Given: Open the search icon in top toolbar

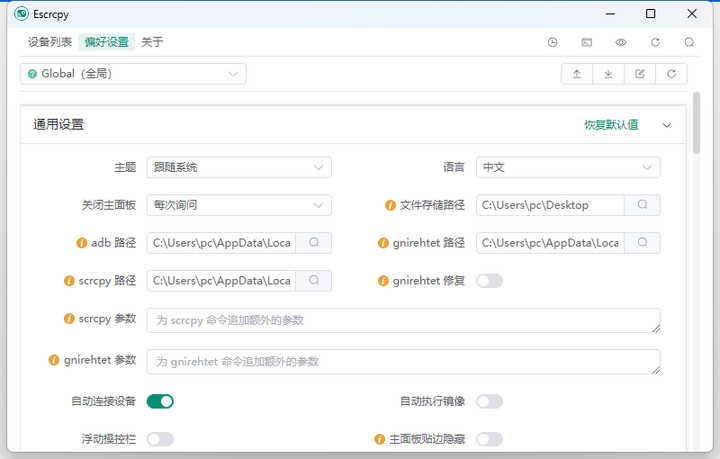Looking at the screenshot, I should coord(689,42).
